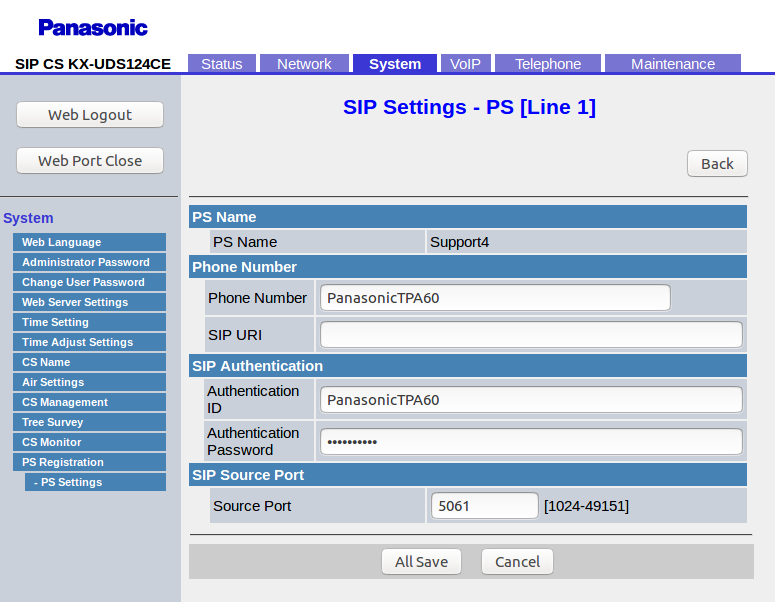Open Tree Survey page
775x602 pixels.
(x=89, y=422)
